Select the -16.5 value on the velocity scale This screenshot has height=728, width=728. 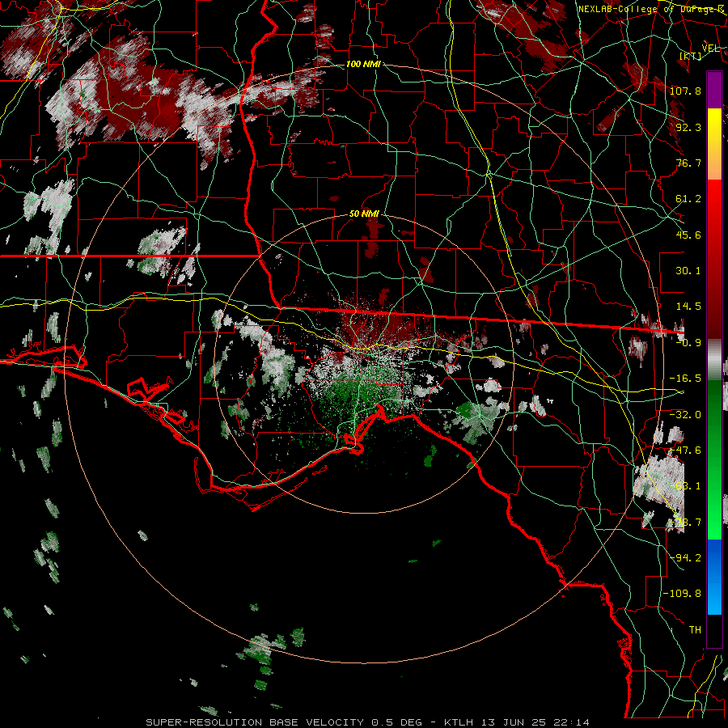click(x=685, y=378)
